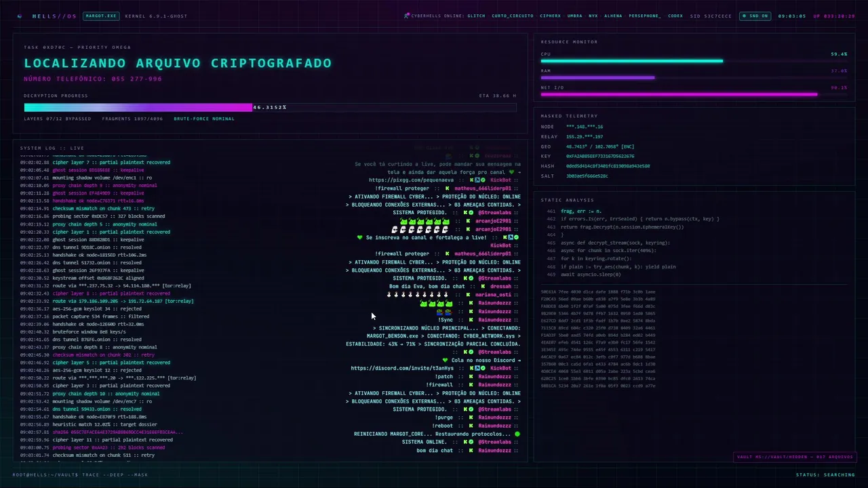The width and height of the screenshot is (868, 488).
Task: Select online user PERSEPHONE_
Action: 645,16
